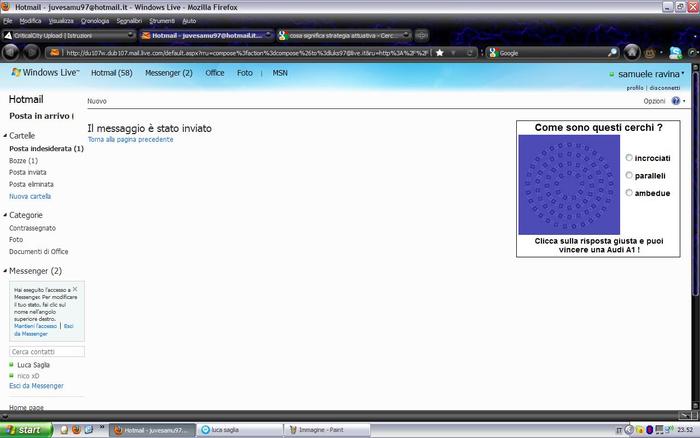Switch to the Immagine - Paint taskbar window
The width and height of the screenshot is (700, 438).
point(327,430)
